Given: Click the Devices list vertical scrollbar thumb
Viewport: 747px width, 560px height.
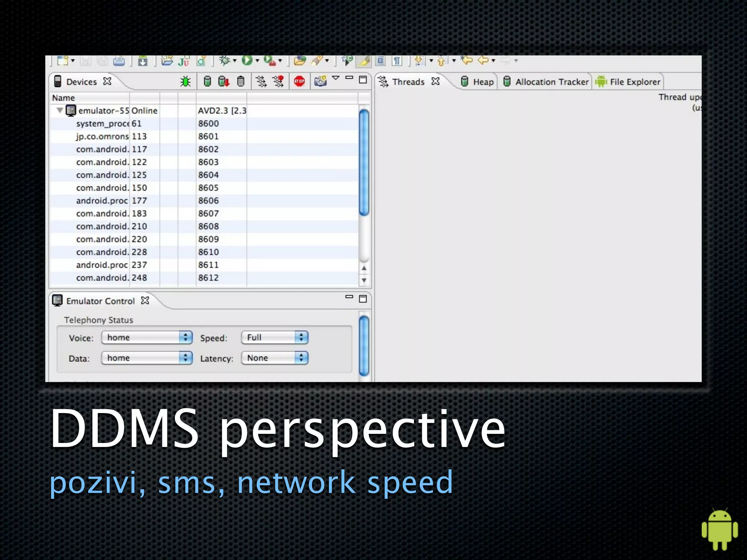Looking at the screenshot, I should pos(364,162).
